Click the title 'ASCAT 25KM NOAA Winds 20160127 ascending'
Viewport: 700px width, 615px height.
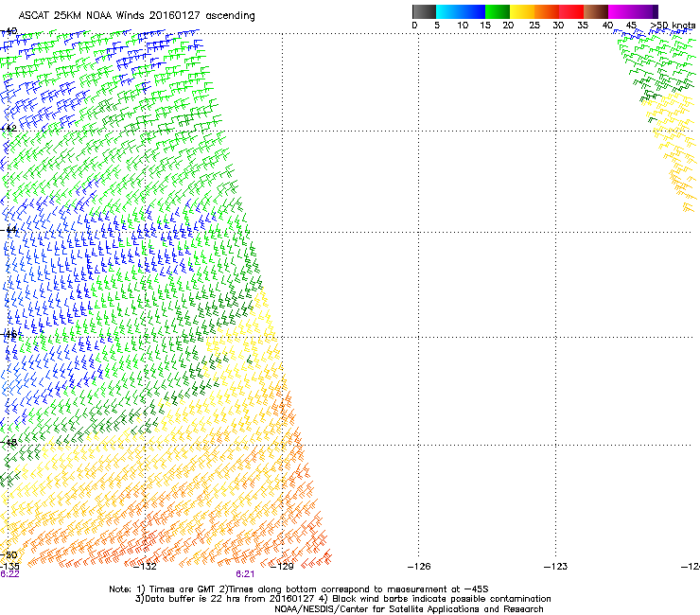(136, 16)
